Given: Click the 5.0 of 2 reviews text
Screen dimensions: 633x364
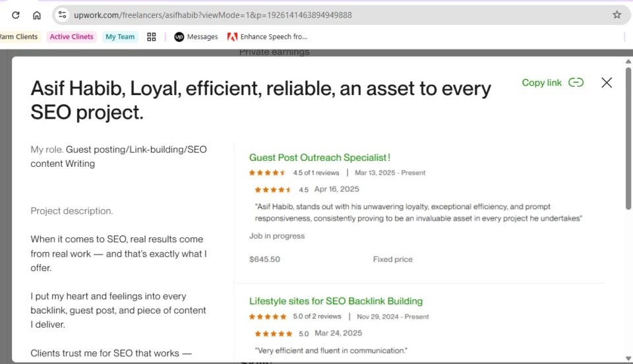Looking at the screenshot, I should coord(317,317).
